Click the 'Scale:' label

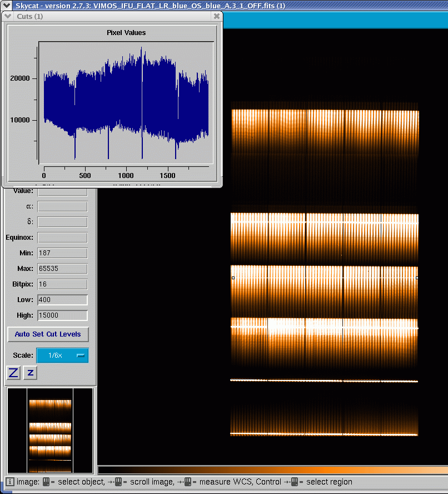click(23, 355)
